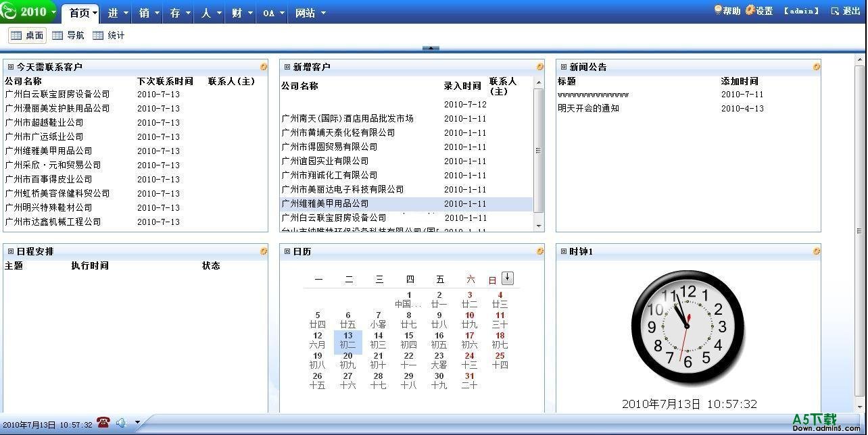Click status bar date 2010年7月13日 10:57:32
The image size is (868, 435).
coord(47,425)
